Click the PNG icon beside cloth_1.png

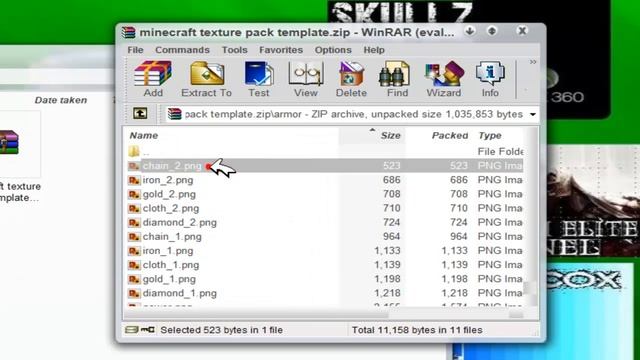[134, 265]
